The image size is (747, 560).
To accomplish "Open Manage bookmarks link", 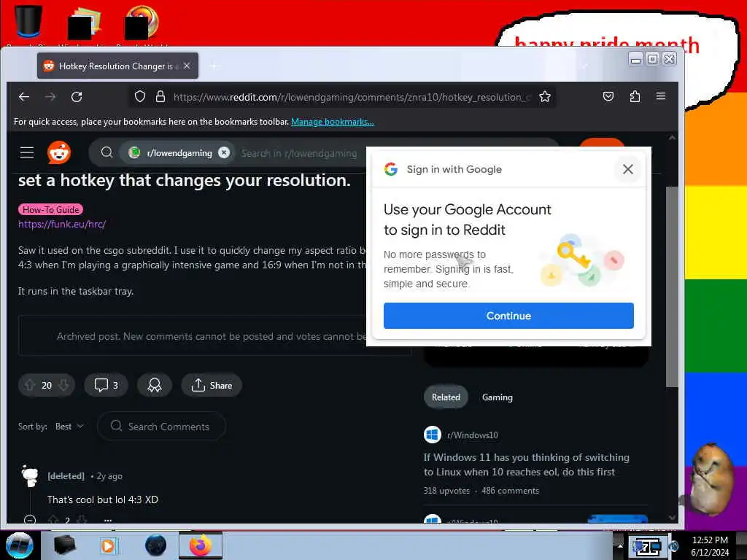I will tap(333, 122).
